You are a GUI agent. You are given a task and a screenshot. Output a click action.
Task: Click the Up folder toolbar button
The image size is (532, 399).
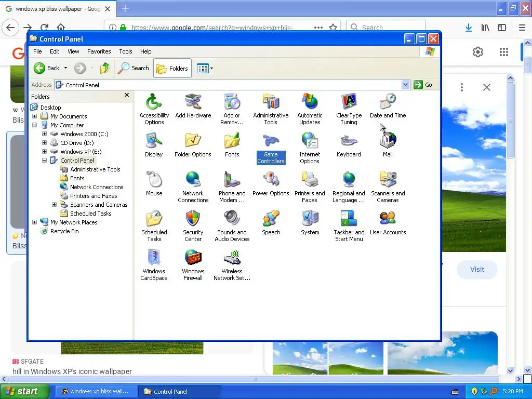(x=105, y=68)
